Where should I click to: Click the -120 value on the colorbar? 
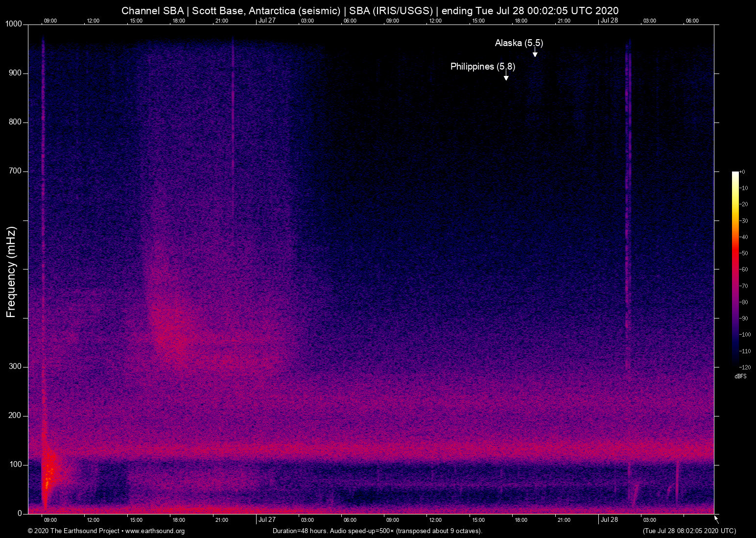745,367
